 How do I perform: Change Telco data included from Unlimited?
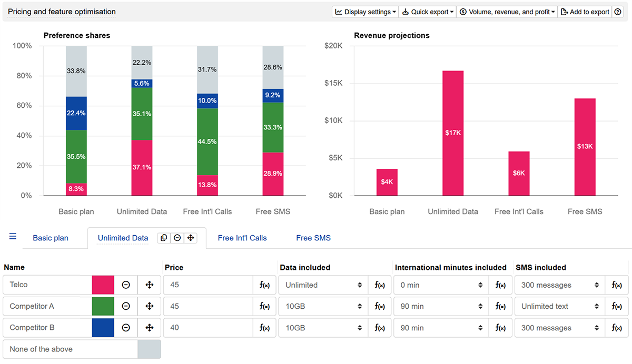click(x=324, y=285)
